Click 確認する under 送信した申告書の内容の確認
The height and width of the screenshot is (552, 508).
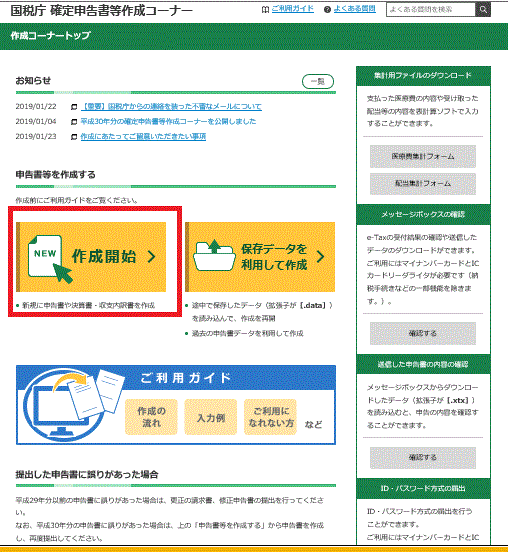(423, 458)
